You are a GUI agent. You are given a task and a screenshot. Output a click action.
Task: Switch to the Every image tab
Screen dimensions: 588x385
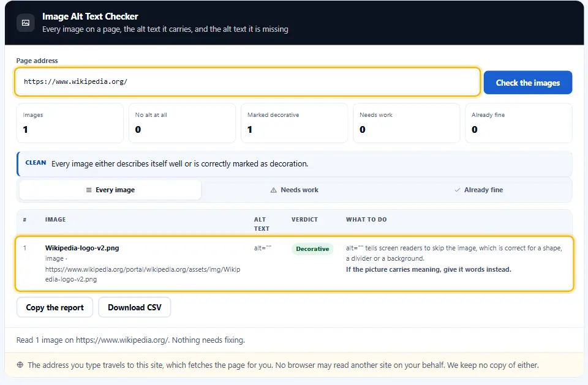point(110,190)
